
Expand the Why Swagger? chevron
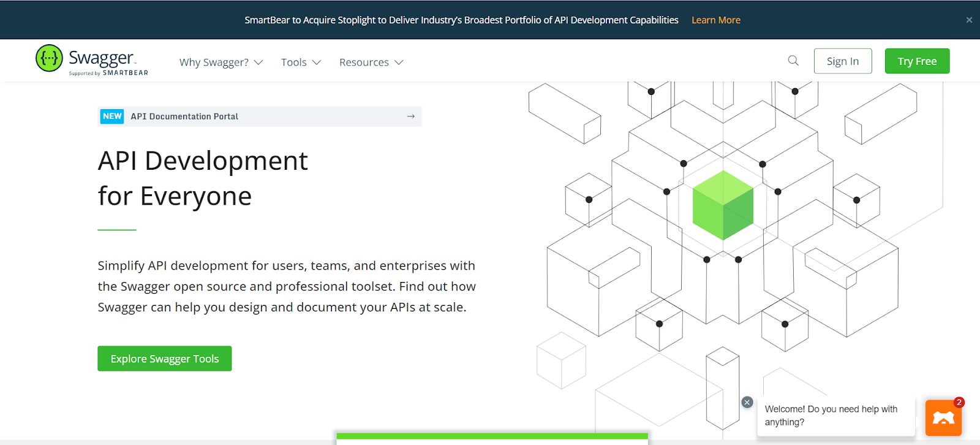point(258,63)
